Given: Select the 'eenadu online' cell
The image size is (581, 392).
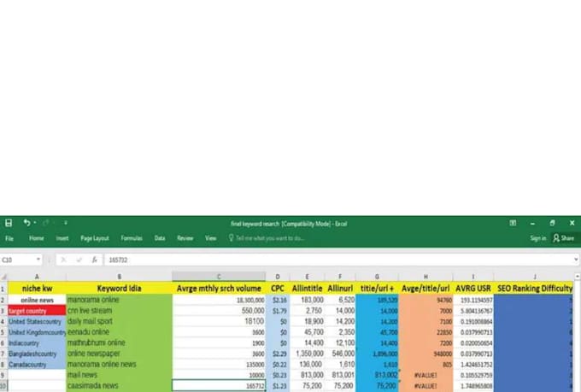Looking at the screenshot, I should 120,332.
